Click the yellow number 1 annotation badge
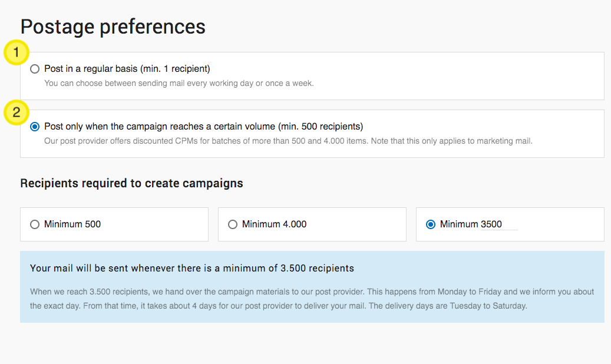 [x=16, y=53]
